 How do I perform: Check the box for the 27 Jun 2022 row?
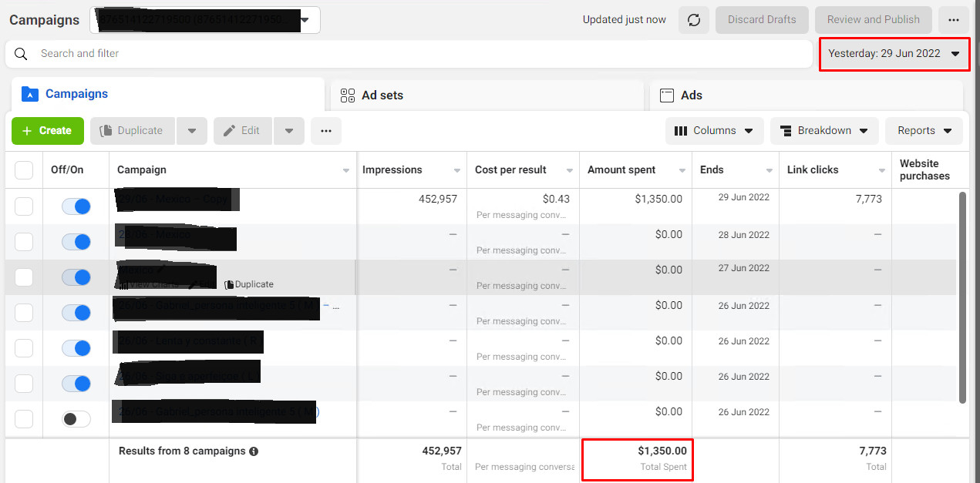(24, 277)
